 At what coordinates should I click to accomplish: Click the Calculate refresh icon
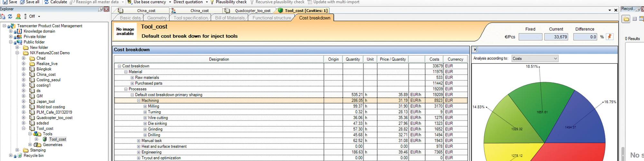tap(47, 2)
